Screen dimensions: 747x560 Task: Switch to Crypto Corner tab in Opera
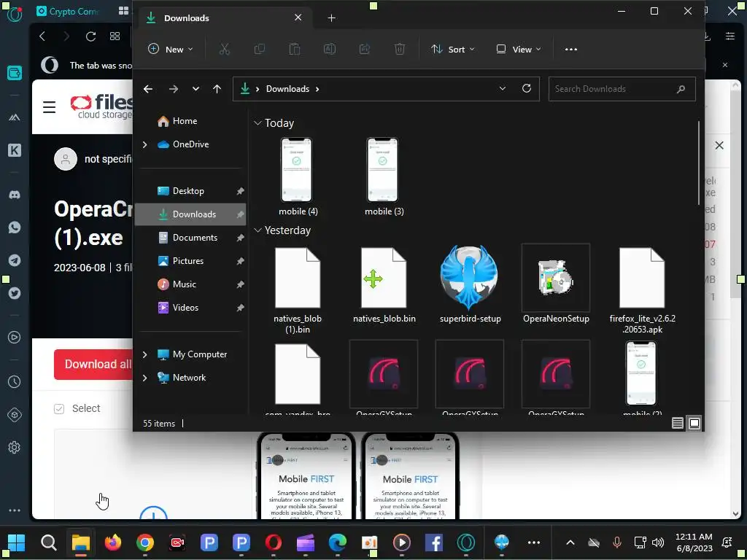[66, 12]
